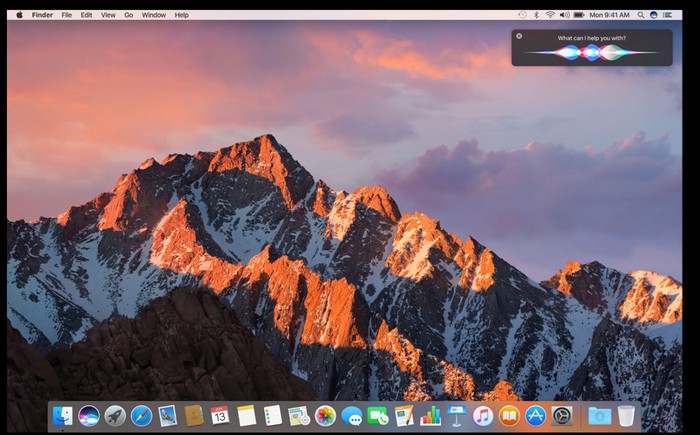Open the Window menu
Screen dimensions: 700x435
pos(154,15)
